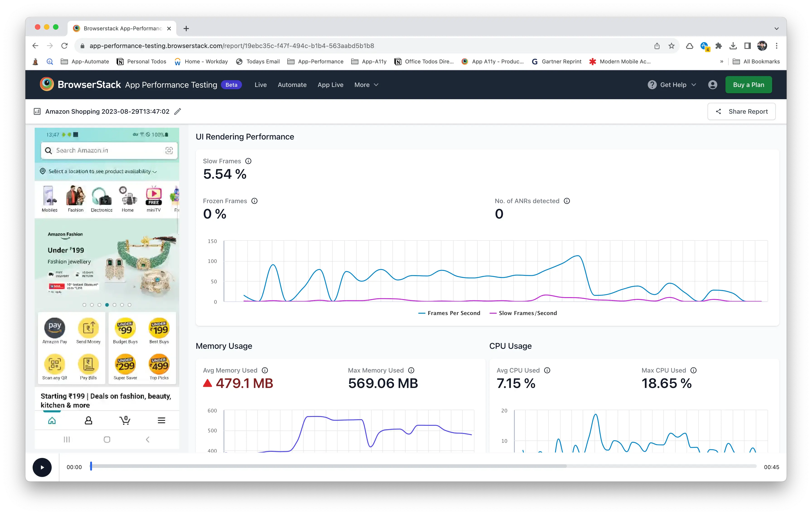Bookmark page with the star icon
The width and height of the screenshot is (812, 515).
click(671, 46)
